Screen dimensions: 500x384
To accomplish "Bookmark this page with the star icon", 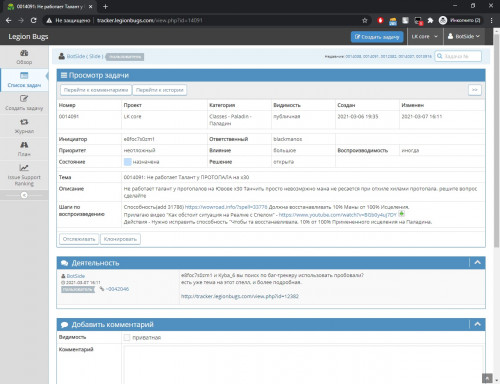I will point(365,20).
